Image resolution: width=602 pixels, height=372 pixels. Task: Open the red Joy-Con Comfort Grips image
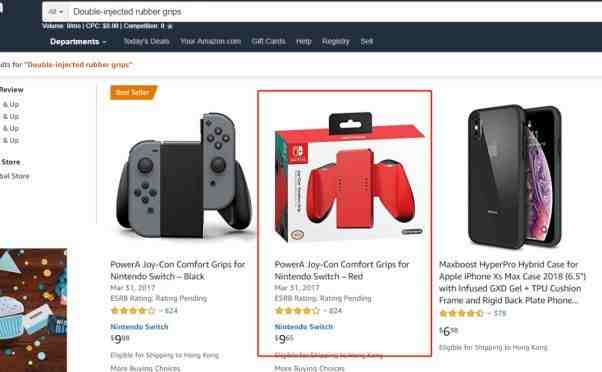pyautogui.click(x=349, y=177)
